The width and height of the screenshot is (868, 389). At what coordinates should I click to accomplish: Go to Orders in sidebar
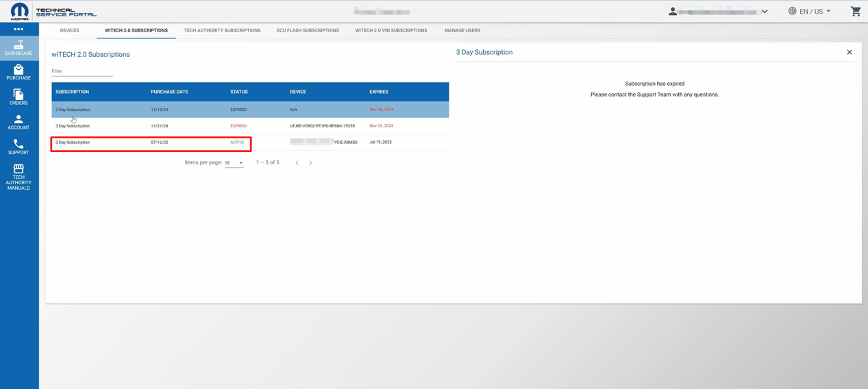click(x=18, y=97)
